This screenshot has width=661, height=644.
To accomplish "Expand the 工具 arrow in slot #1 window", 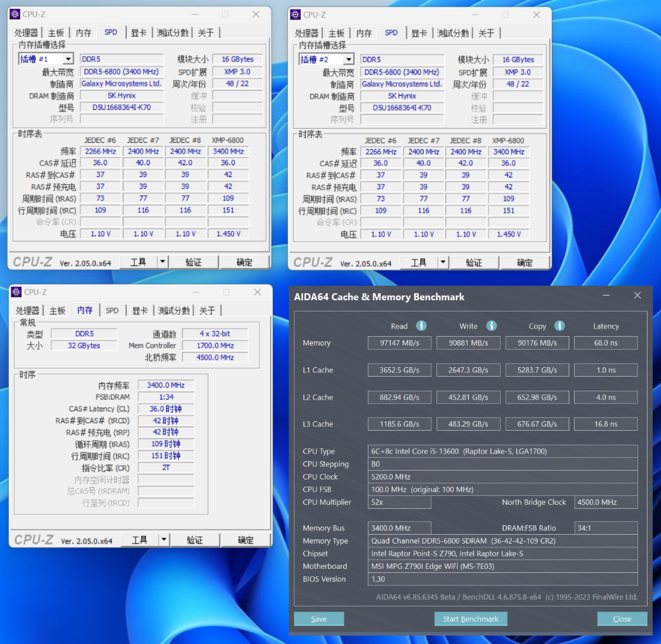I will (163, 262).
